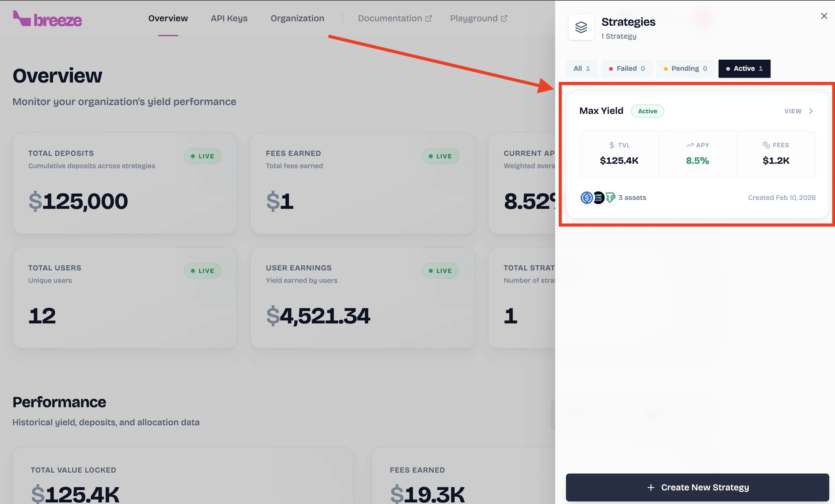Click the Tether asset icon
835x504 pixels.
click(x=610, y=198)
